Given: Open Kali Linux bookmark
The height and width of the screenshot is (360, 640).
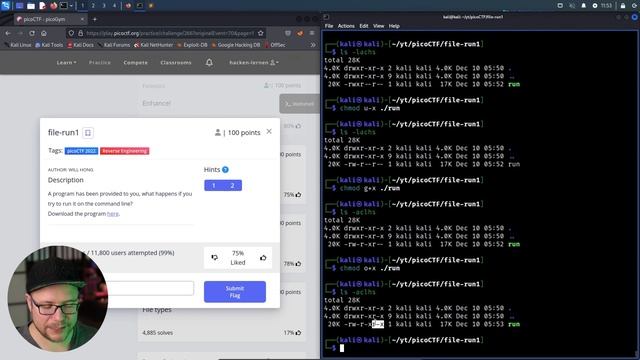Looking at the screenshot, I should (x=18, y=45).
